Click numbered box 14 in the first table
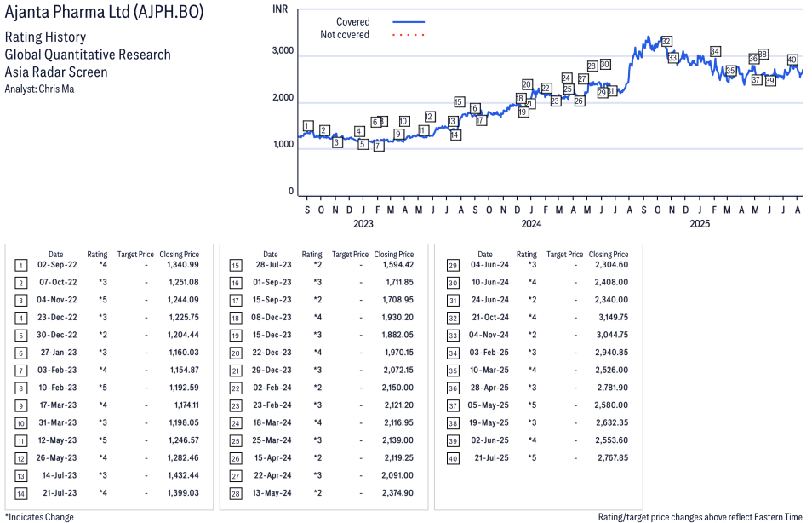Viewport: 812px width, 523px height. [20, 494]
